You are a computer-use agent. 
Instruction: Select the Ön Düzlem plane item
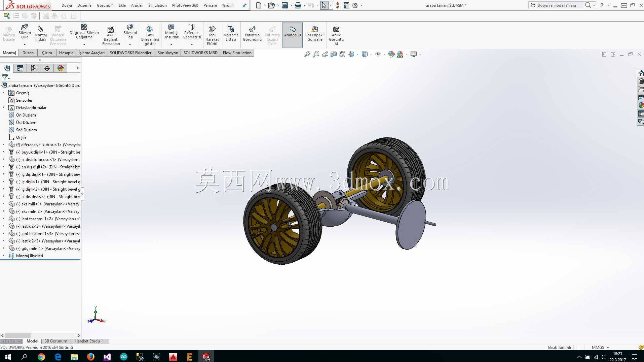(x=26, y=115)
